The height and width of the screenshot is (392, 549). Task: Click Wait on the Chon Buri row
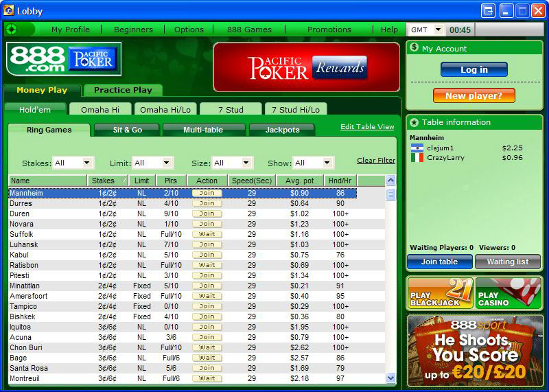point(207,347)
